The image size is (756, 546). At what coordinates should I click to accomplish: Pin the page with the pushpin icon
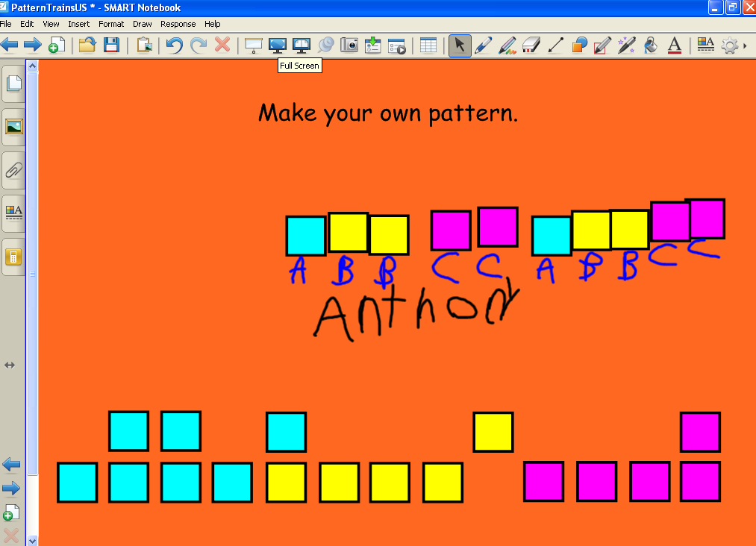click(x=326, y=45)
